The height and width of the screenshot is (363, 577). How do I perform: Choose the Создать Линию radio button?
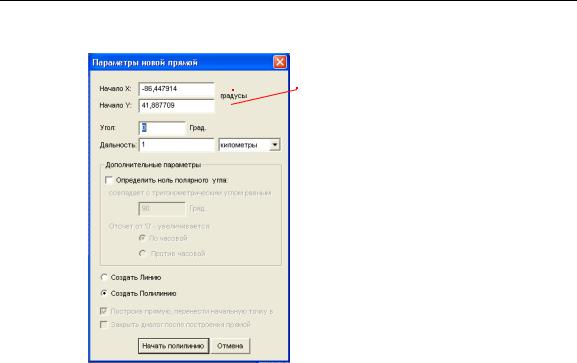(104, 277)
